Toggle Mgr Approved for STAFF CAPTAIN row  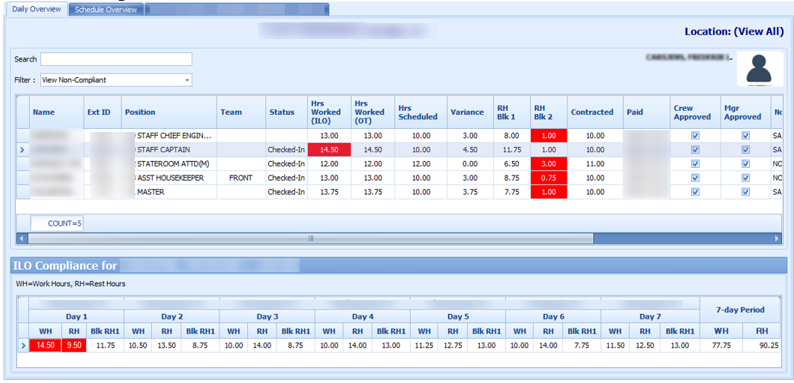[745, 150]
